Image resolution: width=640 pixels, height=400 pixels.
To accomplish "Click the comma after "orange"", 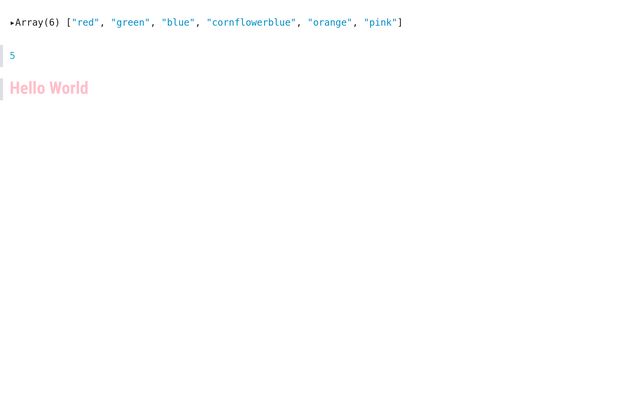I will 355,24.
